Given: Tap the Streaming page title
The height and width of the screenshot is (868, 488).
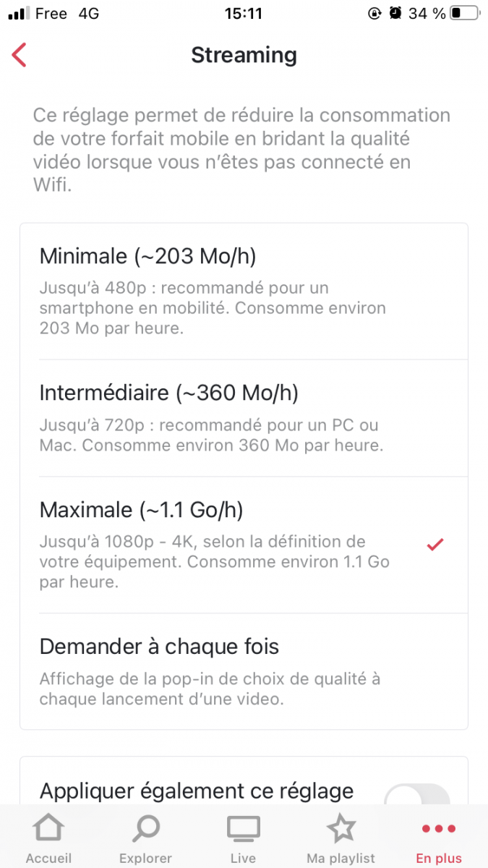Looking at the screenshot, I should [x=244, y=55].
